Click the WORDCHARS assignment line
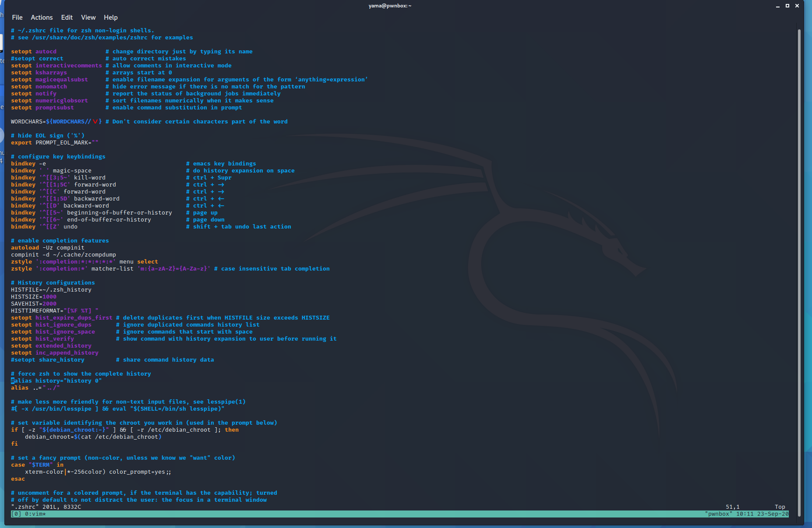The width and height of the screenshot is (812, 528). coord(149,122)
